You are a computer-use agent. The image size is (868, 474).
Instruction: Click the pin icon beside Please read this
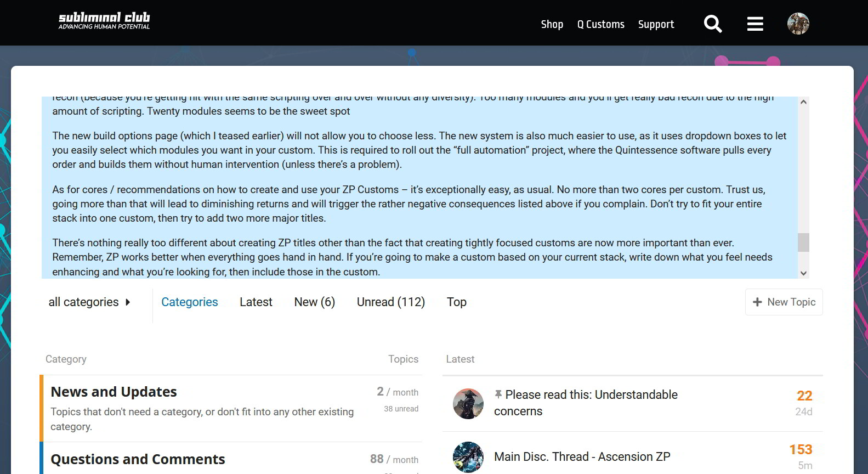click(x=498, y=394)
